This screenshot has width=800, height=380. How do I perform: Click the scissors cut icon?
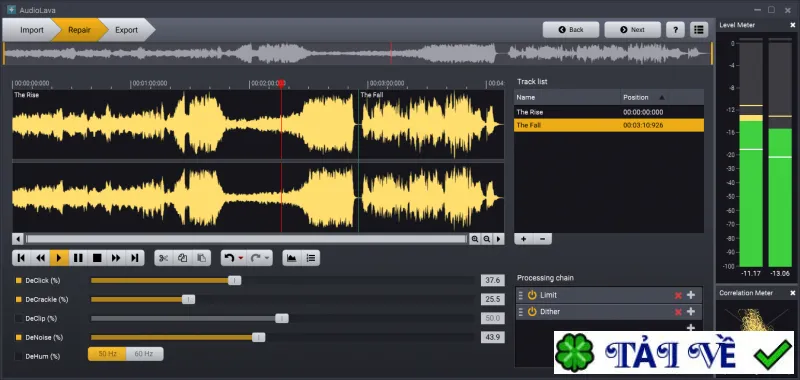pyautogui.click(x=164, y=258)
